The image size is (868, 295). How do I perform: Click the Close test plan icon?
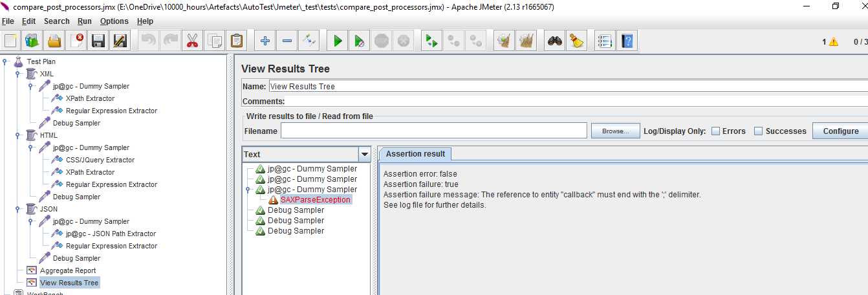(x=77, y=41)
